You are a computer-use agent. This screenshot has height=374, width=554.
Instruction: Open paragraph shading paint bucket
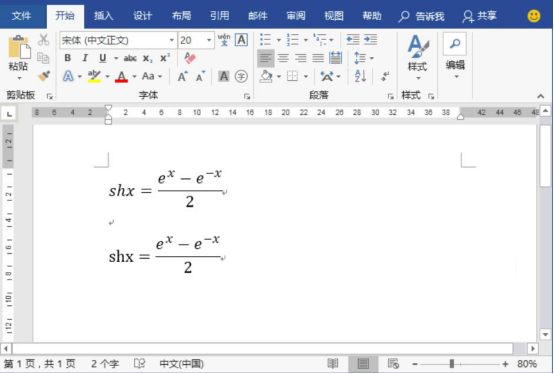point(266,76)
